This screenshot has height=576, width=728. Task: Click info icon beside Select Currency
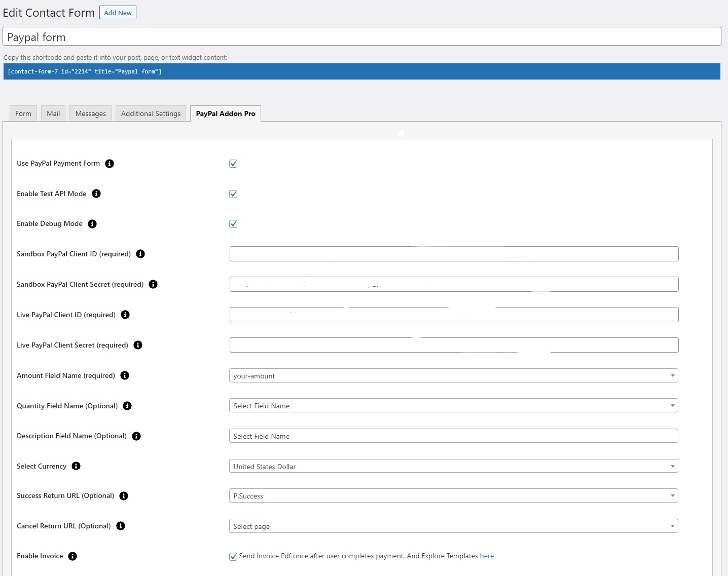click(76, 466)
